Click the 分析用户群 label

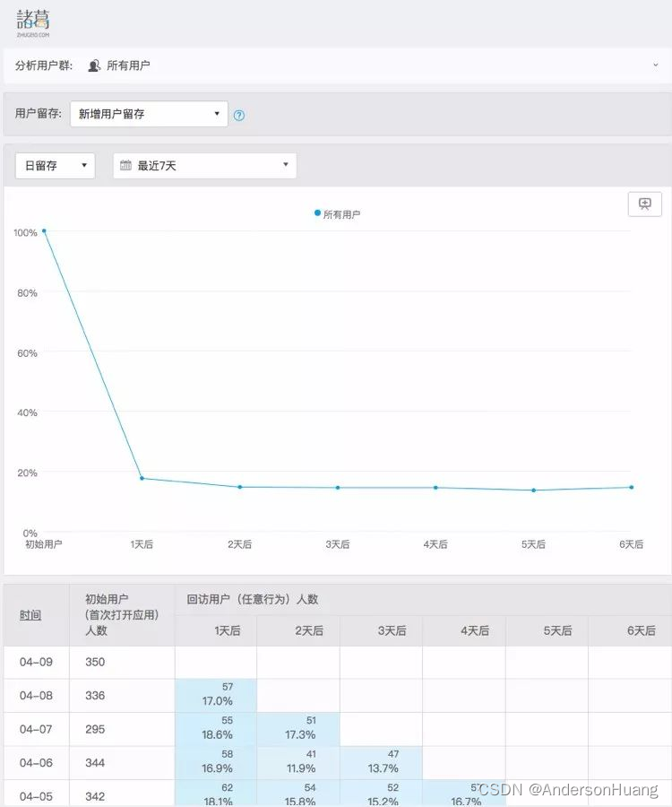point(44,65)
